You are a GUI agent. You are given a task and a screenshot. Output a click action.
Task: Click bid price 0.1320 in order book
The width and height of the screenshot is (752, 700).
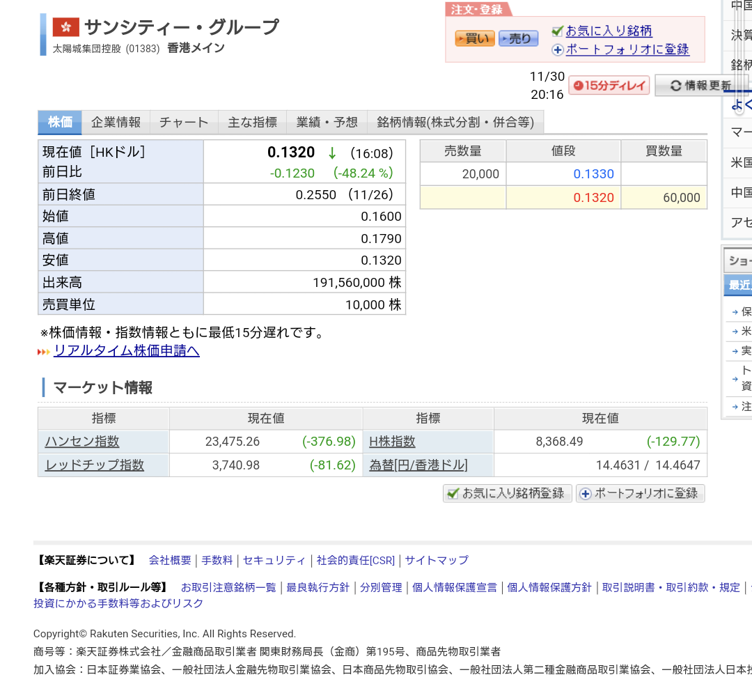(x=593, y=198)
